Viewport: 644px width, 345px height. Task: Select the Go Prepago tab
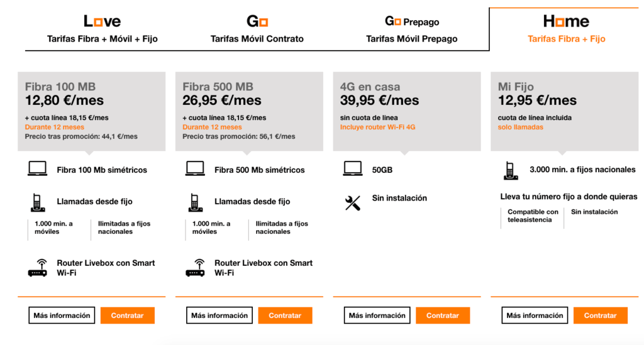pyautogui.click(x=412, y=29)
